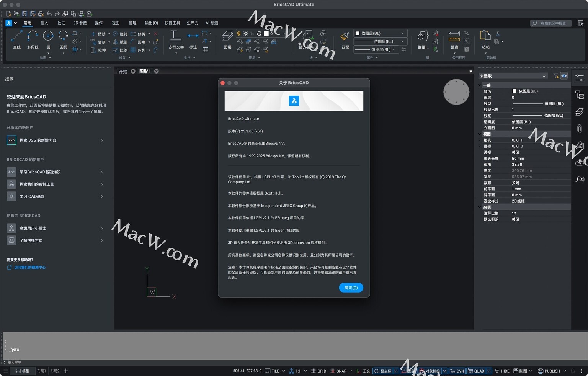Toggle HIDE in status bar

(x=502, y=371)
